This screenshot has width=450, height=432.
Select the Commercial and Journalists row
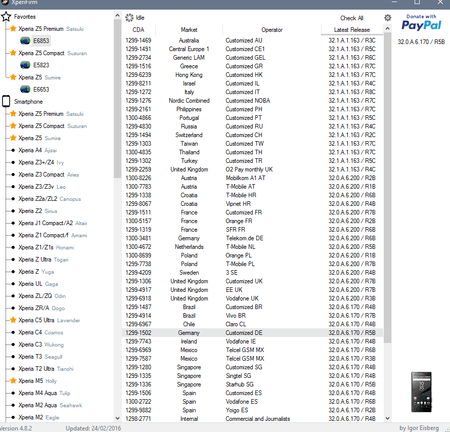pos(253,419)
